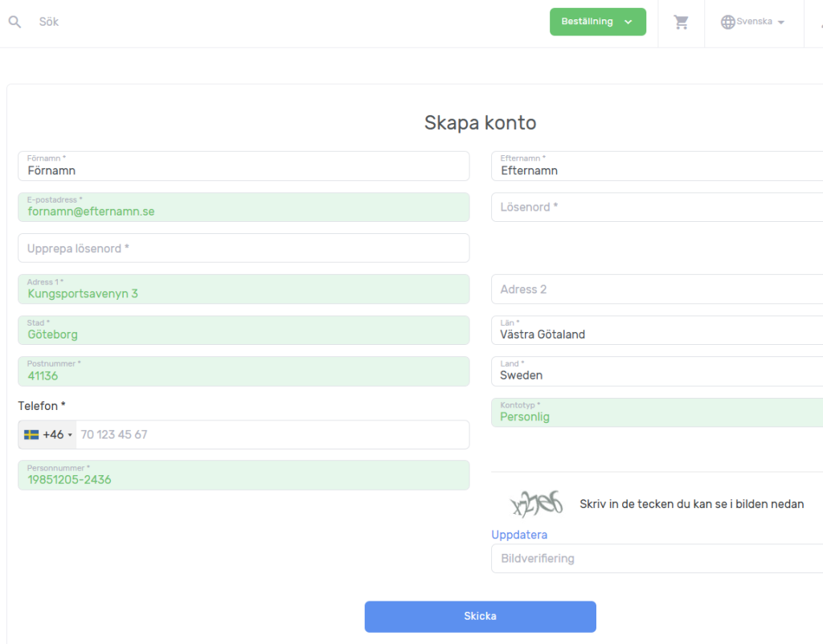
Task: Open the Land selector showing Sweden
Action: click(657, 371)
